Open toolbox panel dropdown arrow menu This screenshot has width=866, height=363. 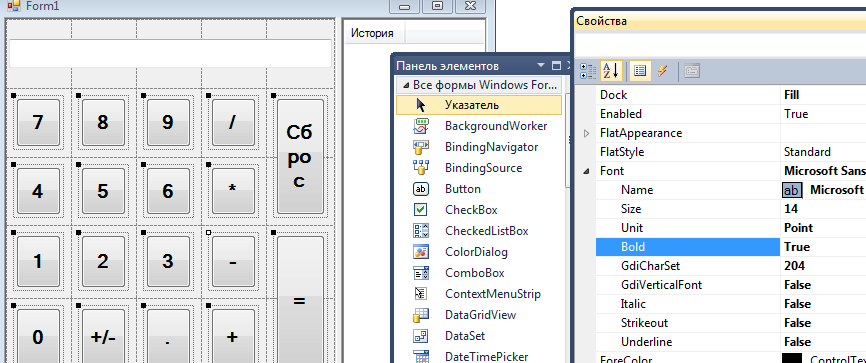[541, 66]
